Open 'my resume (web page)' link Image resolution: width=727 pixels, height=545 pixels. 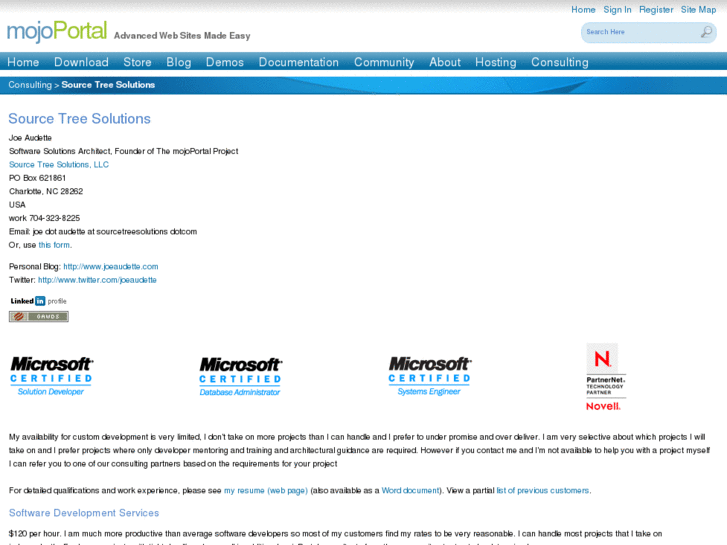266,491
